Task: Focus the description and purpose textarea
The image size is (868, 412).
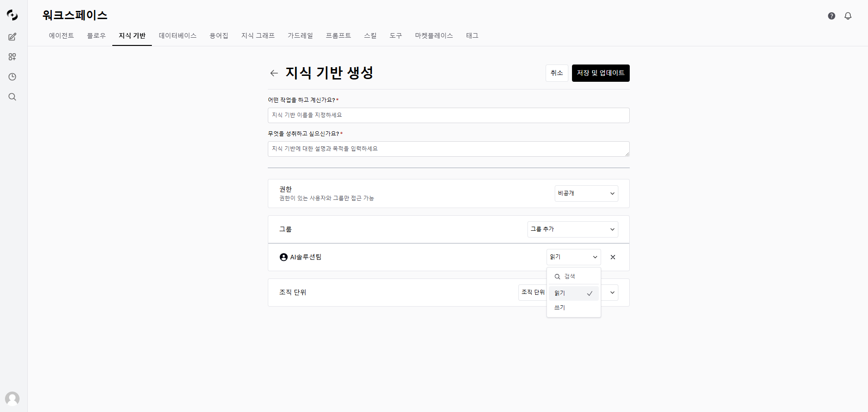Action: (x=448, y=149)
